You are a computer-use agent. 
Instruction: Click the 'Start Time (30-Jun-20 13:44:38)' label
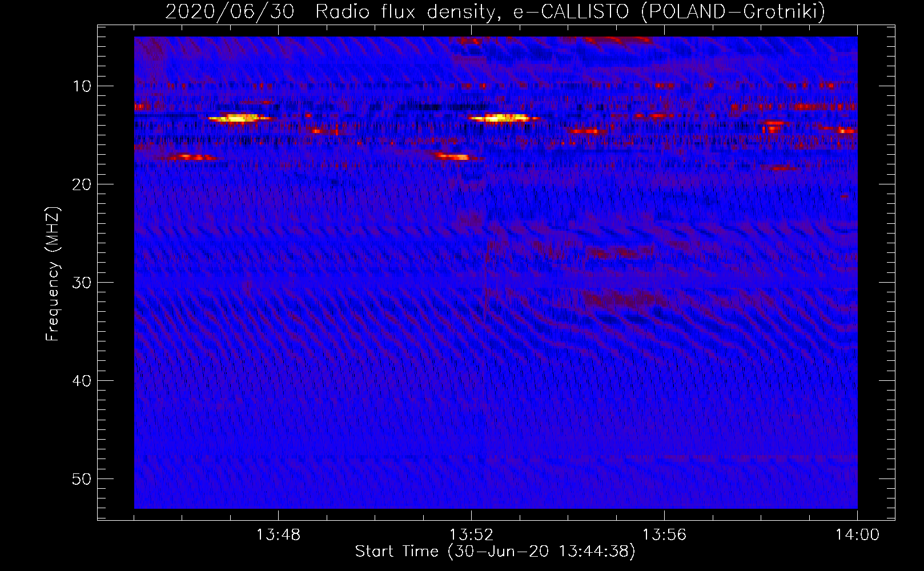(x=495, y=552)
